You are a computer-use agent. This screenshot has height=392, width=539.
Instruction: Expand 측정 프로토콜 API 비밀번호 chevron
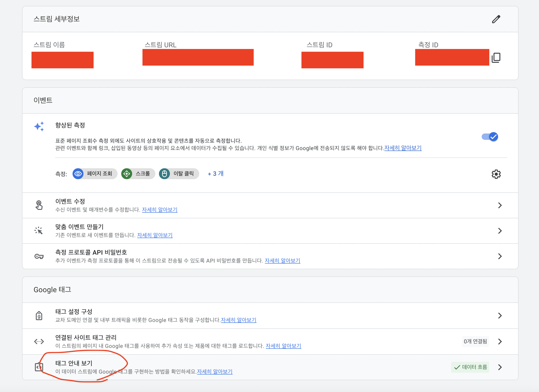click(x=500, y=256)
